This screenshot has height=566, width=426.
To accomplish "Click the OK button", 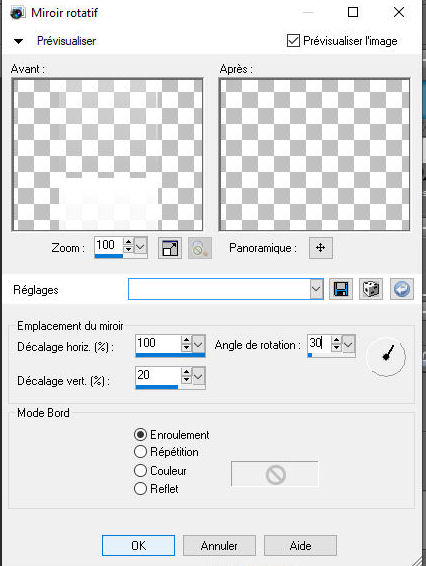I will (x=138, y=545).
